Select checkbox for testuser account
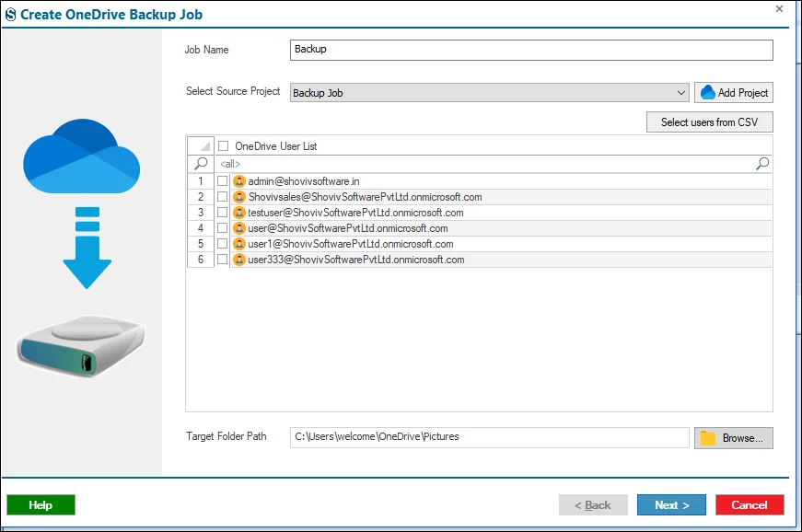The image size is (802, 532). pos(223,213)
